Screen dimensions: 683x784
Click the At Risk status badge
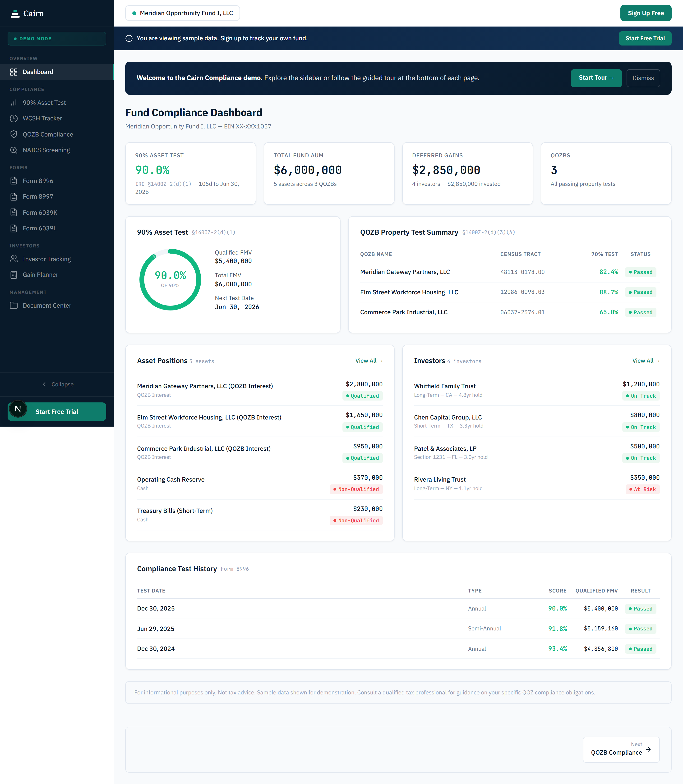point(642,489)
